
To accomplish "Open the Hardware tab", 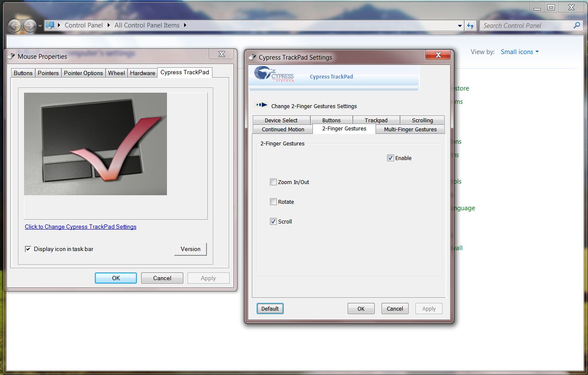I will click(x=142, y=73).
